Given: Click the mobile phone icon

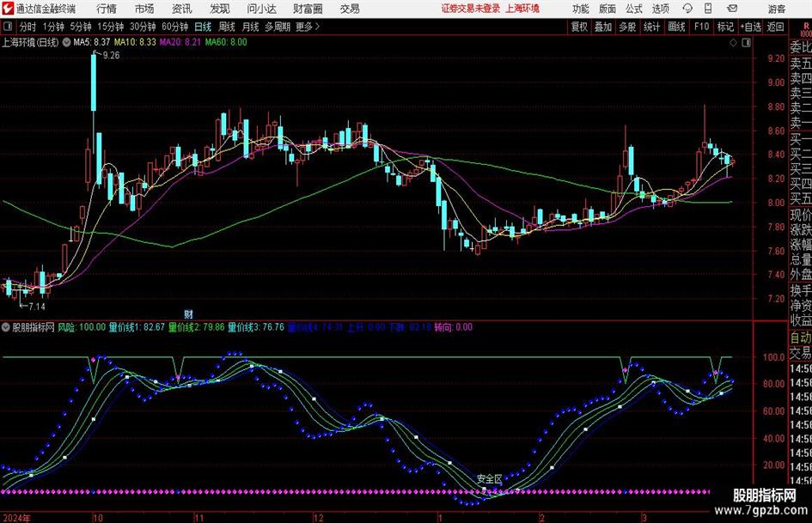Looking at the screenshot, I should pos(708,9).
